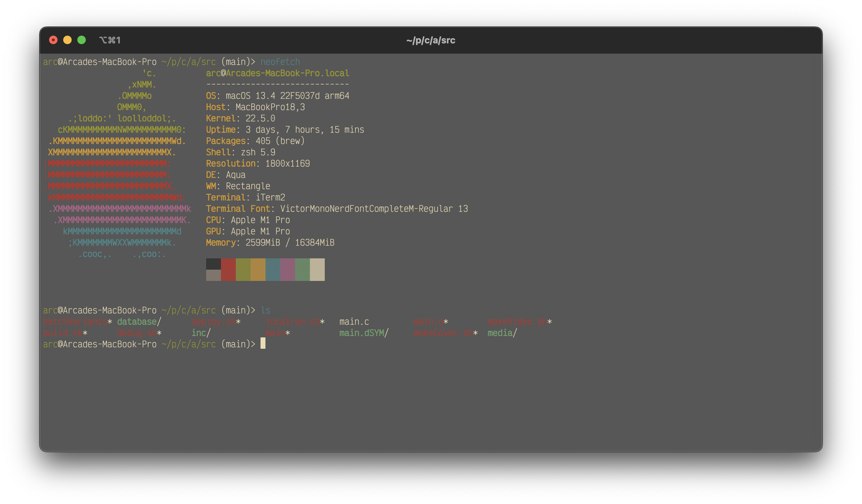Click the black/gray neofetch color block
The height and width of the screenshot is (504, 862).
[214, 270]
